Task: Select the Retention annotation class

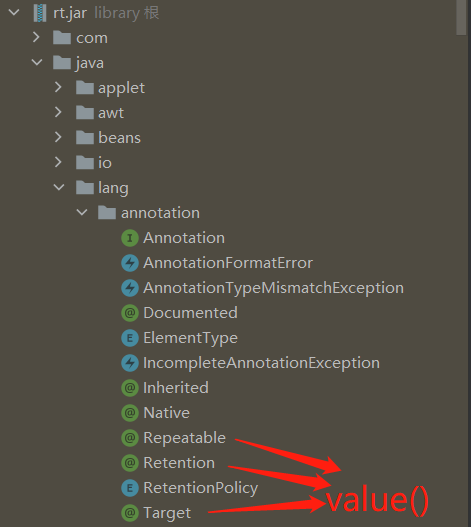Action: [x=179, y=463]
